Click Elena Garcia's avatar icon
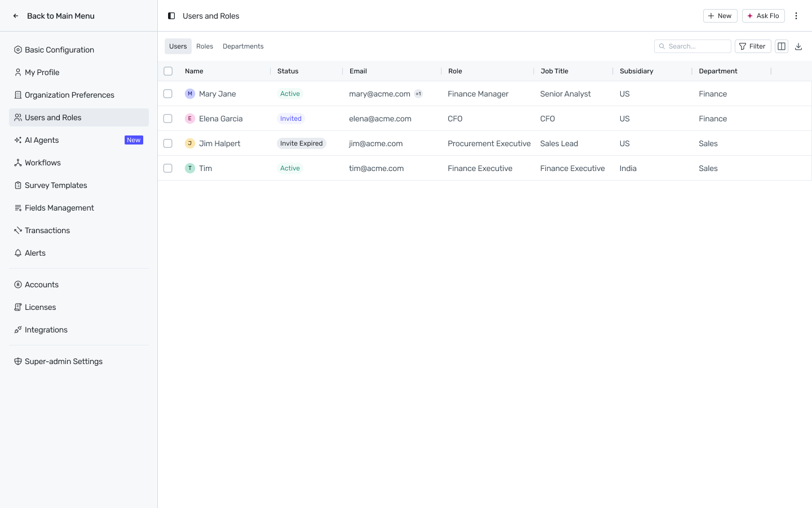Screen dimensions: 812x508 [x=190, y=119]
